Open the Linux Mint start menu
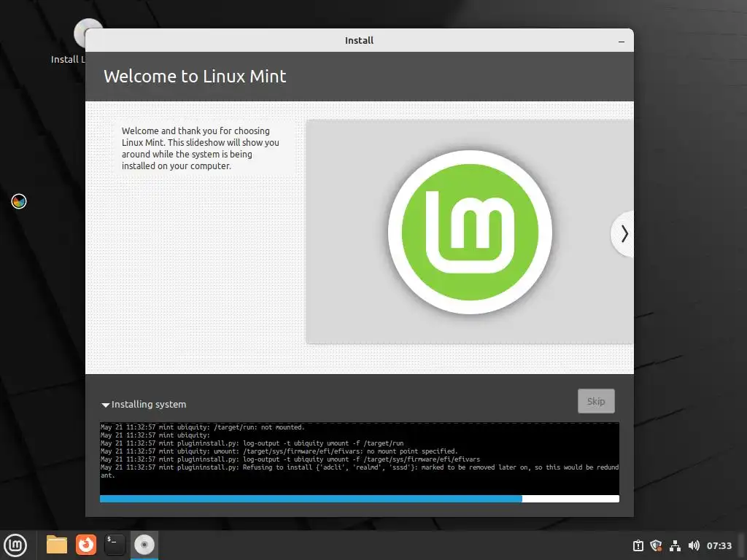747x560 pixels. [x=15, y=545]
